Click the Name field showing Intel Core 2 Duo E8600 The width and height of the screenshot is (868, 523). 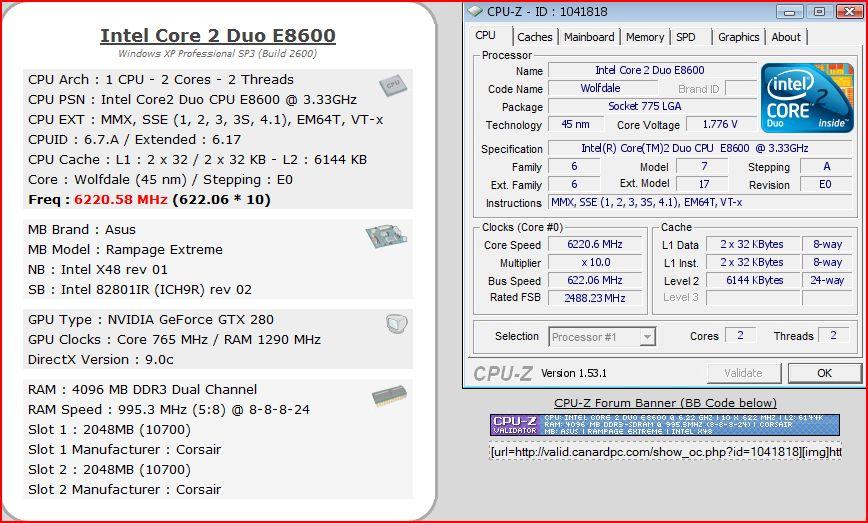coord(652,70)
